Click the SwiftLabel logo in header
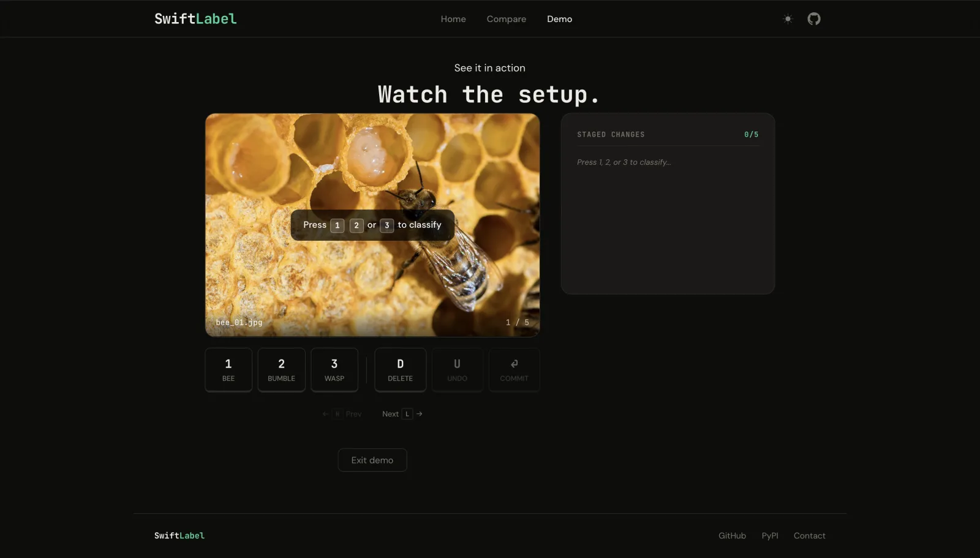This screenshot has width=980, height=558. tap(195, 19)
